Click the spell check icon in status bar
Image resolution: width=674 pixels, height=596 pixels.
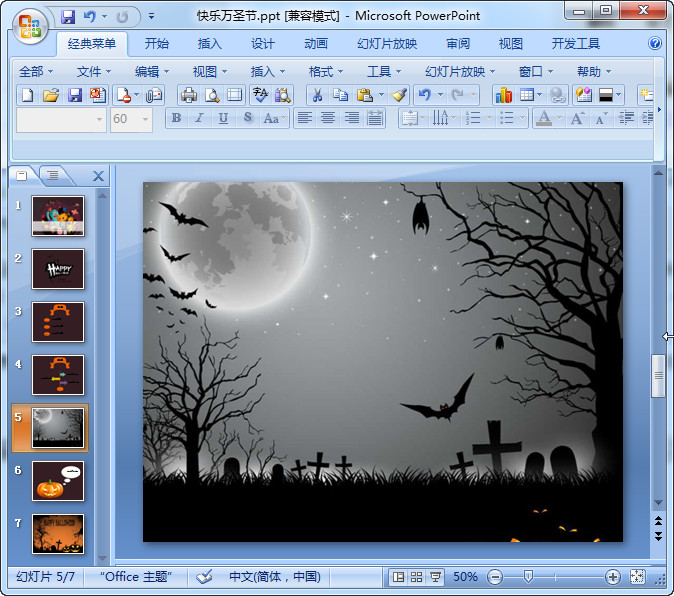click(x=205, y=577)
